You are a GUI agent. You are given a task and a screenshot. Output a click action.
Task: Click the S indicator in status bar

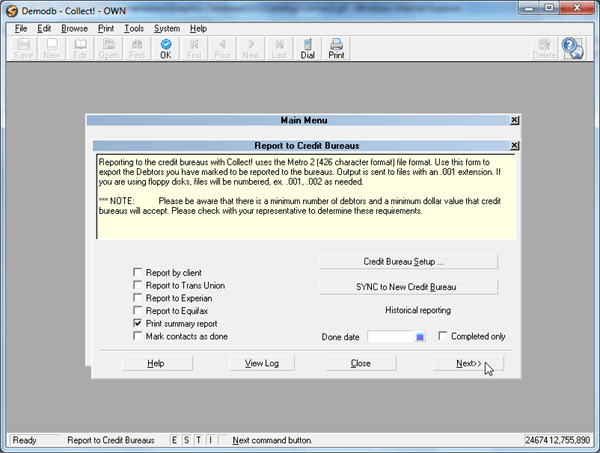[187, 440]
